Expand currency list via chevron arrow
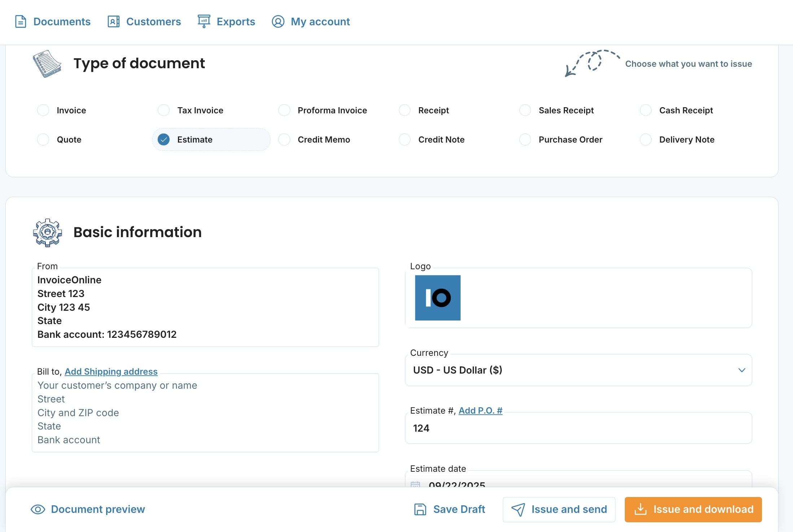The width and height of the screenshot is (793, 532). [x=742, y=370]
